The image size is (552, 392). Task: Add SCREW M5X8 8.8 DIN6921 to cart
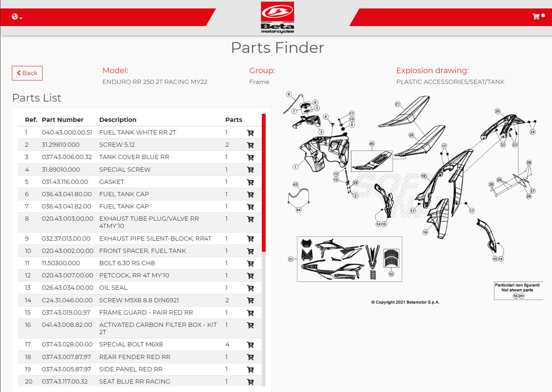pyautogui.click(x=250, y=300)
